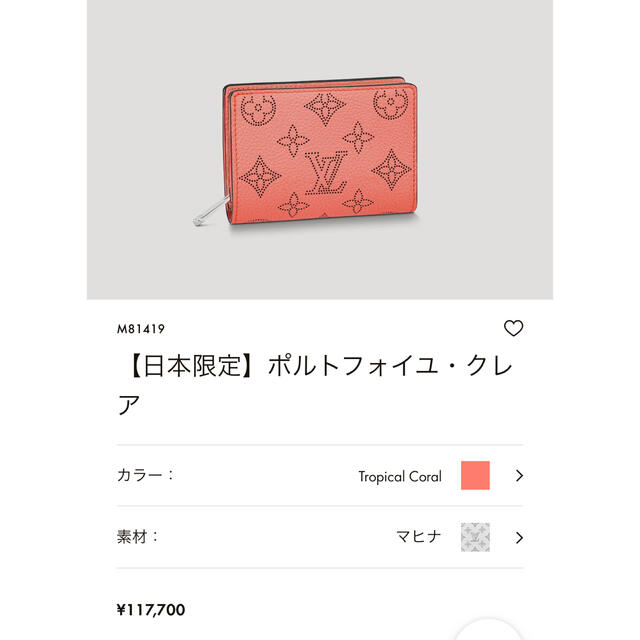Click the ¥117,700 price
Screen dimensions: 640x640
click(x=151, y=610)
